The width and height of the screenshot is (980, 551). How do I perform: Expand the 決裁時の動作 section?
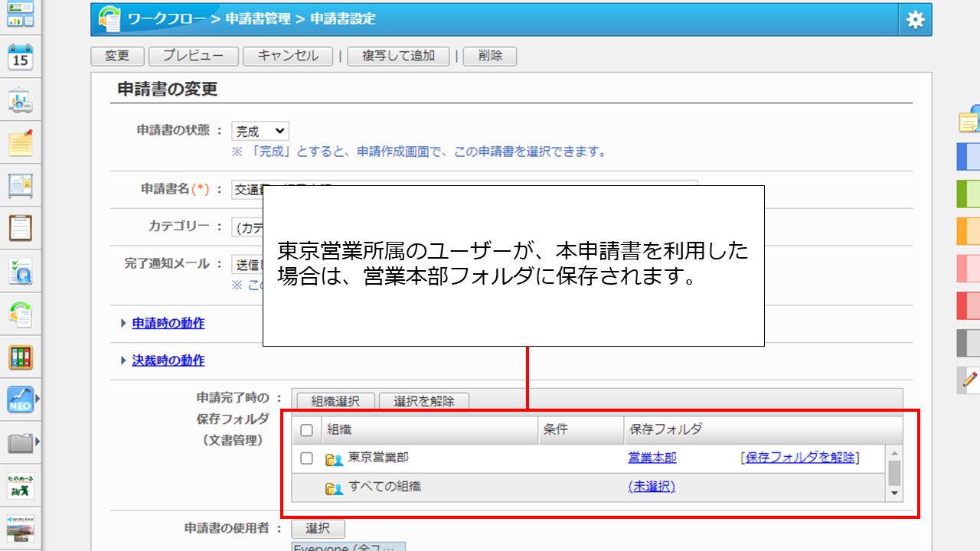[x=168, y=360]
